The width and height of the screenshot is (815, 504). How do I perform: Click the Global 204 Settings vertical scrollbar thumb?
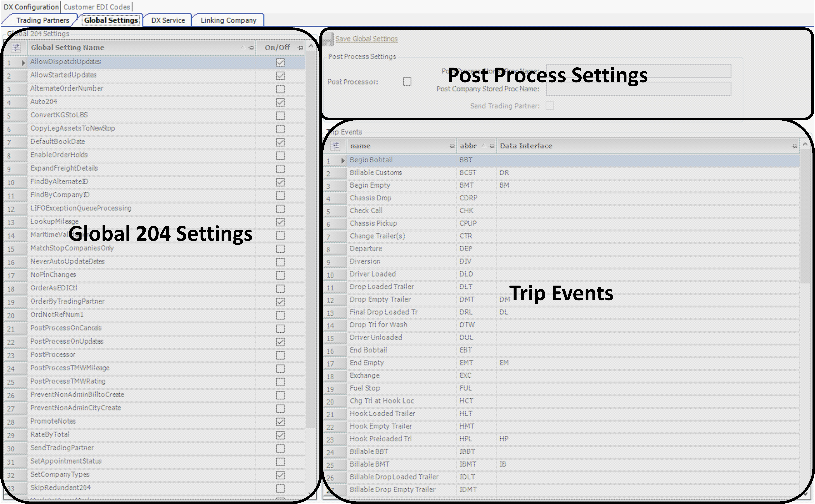click(311, 239)
